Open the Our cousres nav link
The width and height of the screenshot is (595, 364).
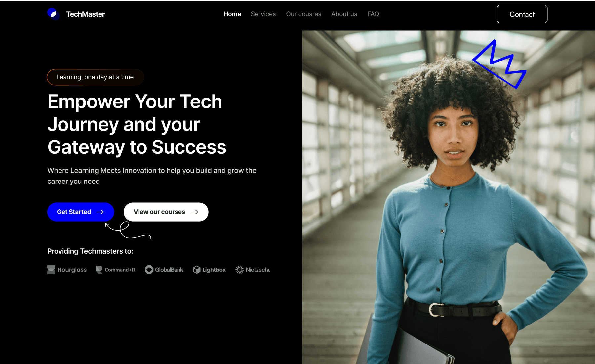tap(303, 14)
